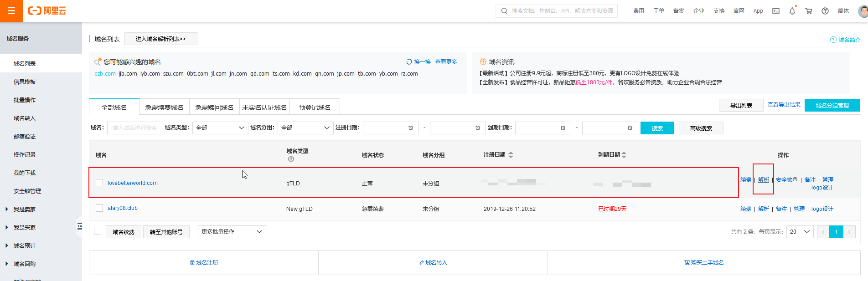Open 信息模板 in sidebar

pyautogui.click(x=25, y=82)
